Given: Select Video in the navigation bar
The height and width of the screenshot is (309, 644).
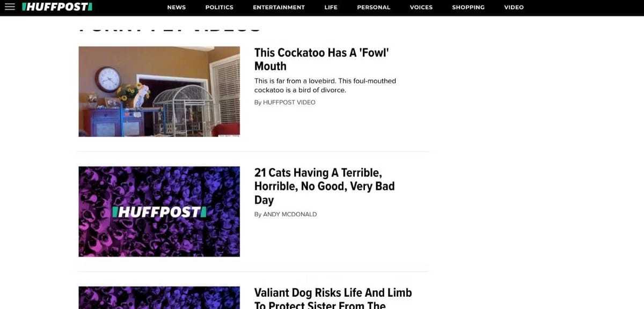Looking at the screenshot, I should point(514,8).
